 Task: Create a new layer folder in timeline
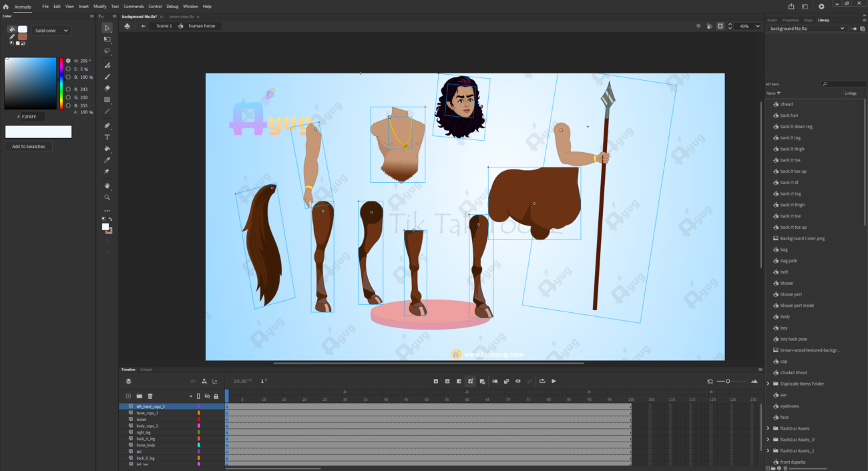pos(140,396)
